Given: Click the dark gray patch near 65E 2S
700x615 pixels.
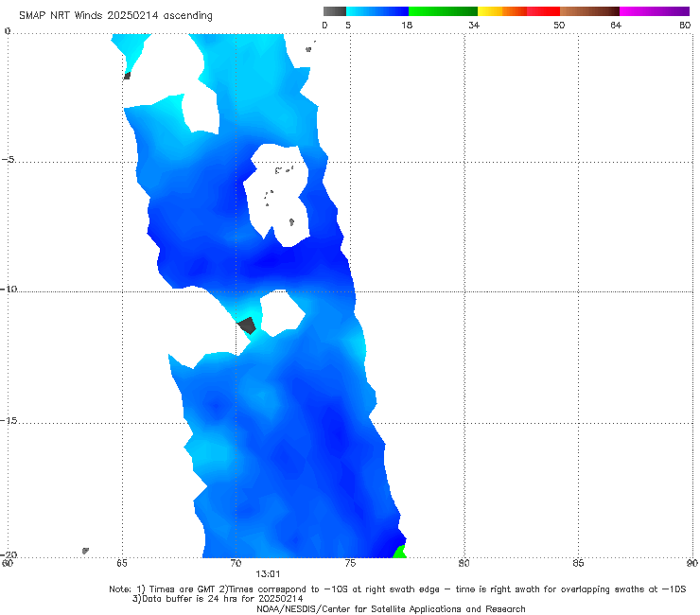Looking at the screenshot, I should (128, 76).
